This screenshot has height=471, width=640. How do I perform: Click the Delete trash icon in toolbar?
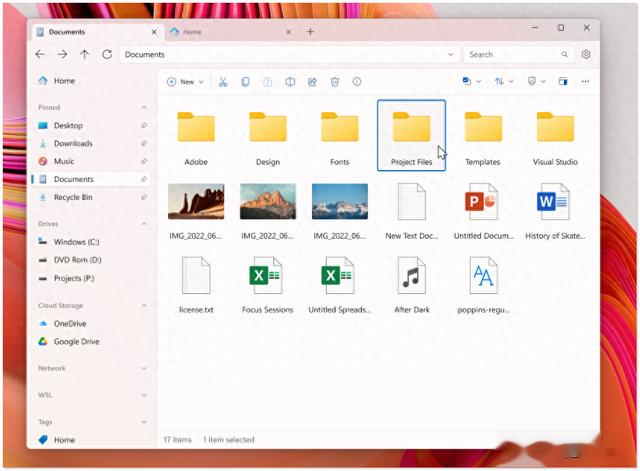point(335,82)
